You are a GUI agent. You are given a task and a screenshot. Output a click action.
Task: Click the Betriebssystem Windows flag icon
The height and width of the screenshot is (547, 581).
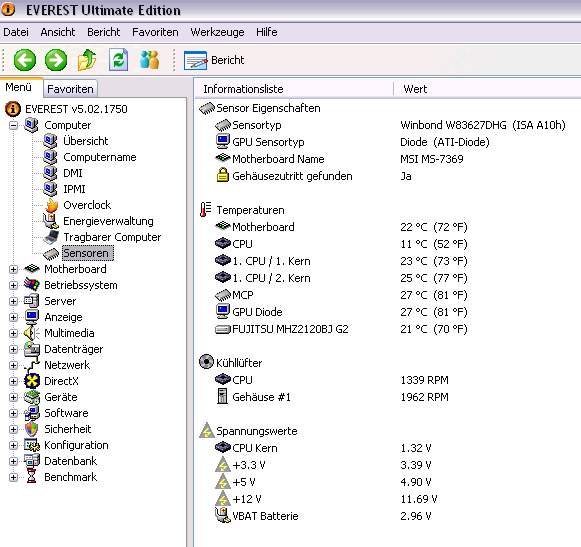coord(31,285)
